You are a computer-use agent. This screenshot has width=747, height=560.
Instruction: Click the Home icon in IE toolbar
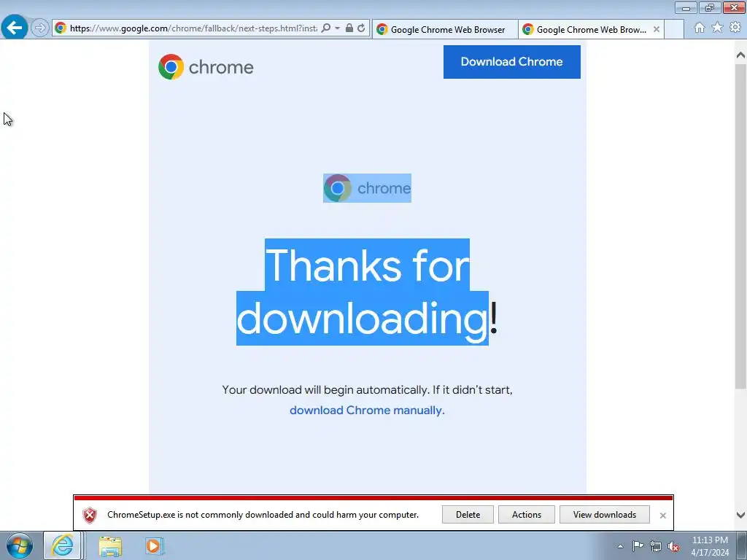coord(700,28)
